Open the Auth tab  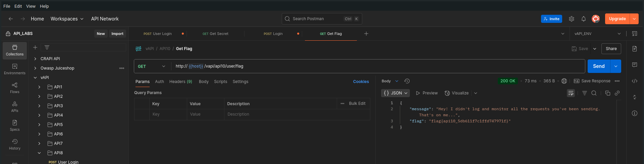tap(160, 82)
